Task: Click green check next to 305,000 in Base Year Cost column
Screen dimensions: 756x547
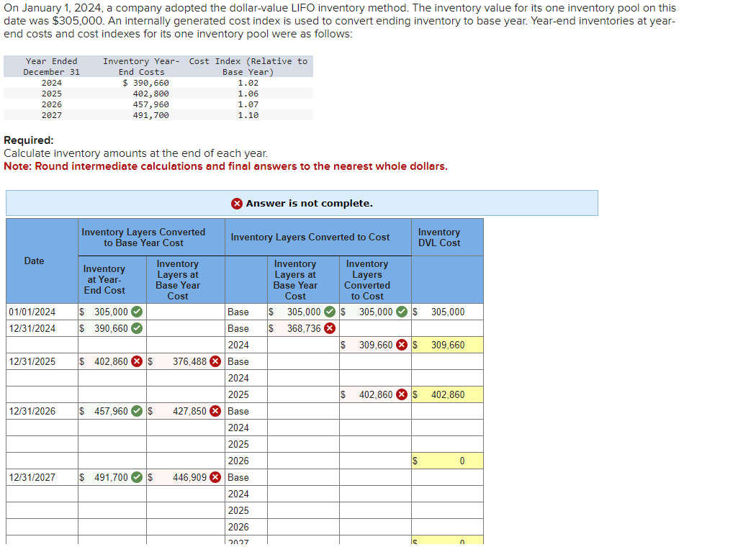Action: (330, 312)
